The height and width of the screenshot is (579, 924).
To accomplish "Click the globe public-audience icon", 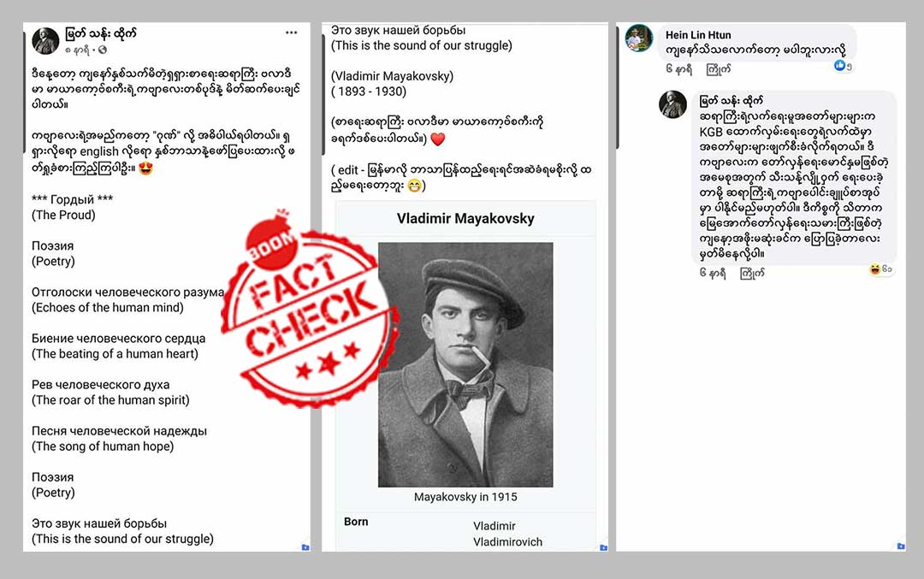I will (103, 50).
